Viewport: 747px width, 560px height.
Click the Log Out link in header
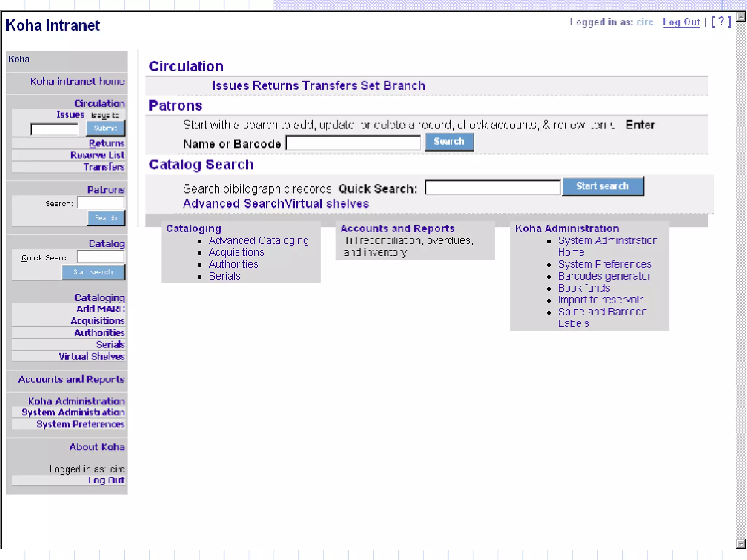click(x=681, y=23)
